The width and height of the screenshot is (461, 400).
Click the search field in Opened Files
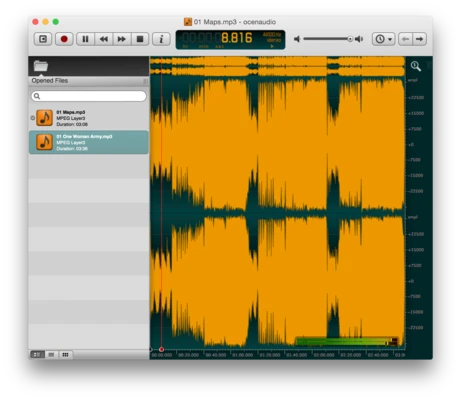(x=89, y=96)
